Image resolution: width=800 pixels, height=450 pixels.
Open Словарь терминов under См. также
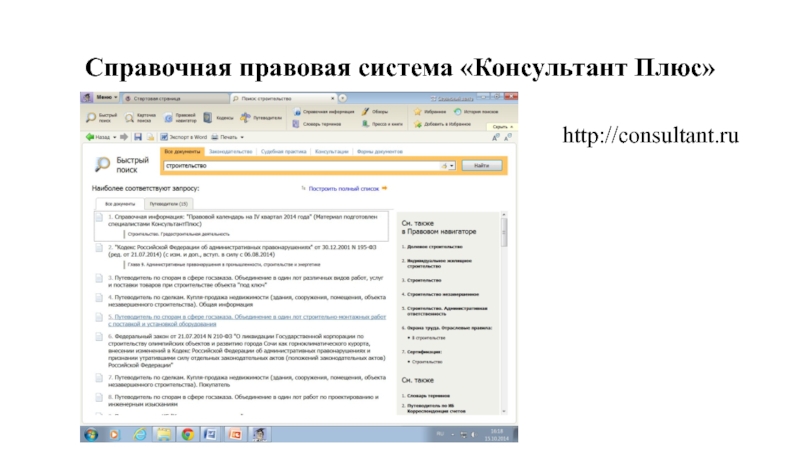pyautogui.click(x=428, y=395)
